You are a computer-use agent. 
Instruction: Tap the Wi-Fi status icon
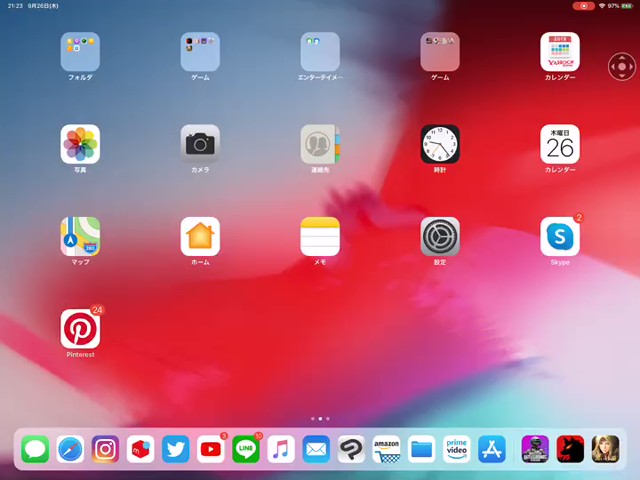[x=602, y=6]
